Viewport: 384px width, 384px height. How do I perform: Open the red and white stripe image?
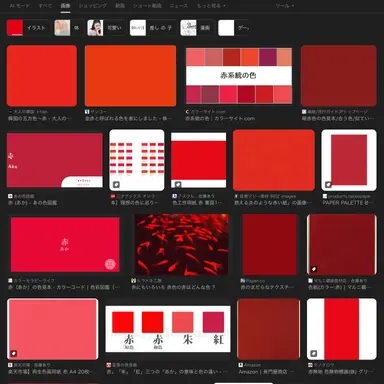coord(342,329)
